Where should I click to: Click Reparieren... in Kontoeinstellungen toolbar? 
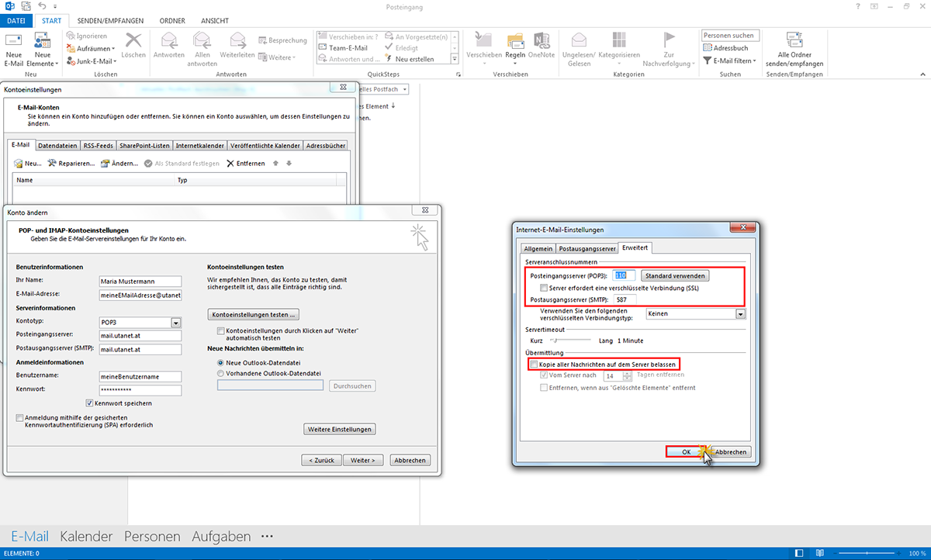tap(71, 164)
